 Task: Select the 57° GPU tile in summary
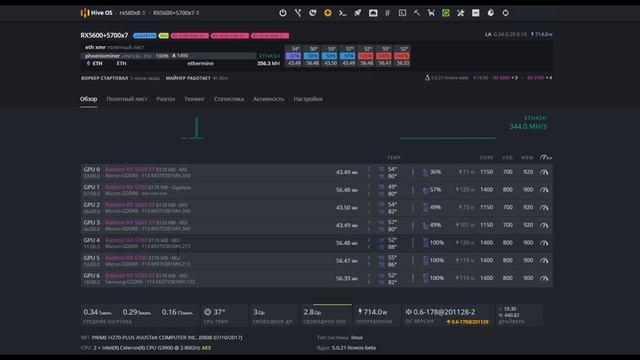[x=348, y=56]
